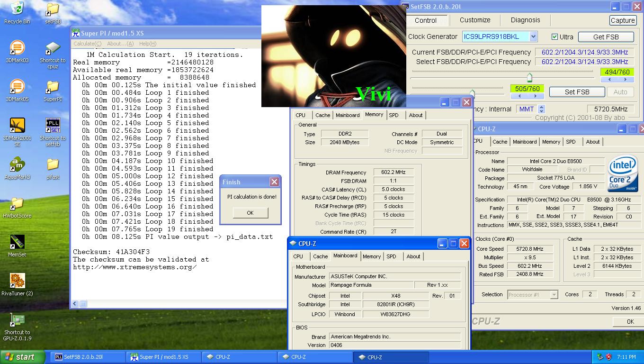Open the About menu in Super PI
Image resolution: width=644 pixels, height=364 pixels.
click(x=120, y=44)
